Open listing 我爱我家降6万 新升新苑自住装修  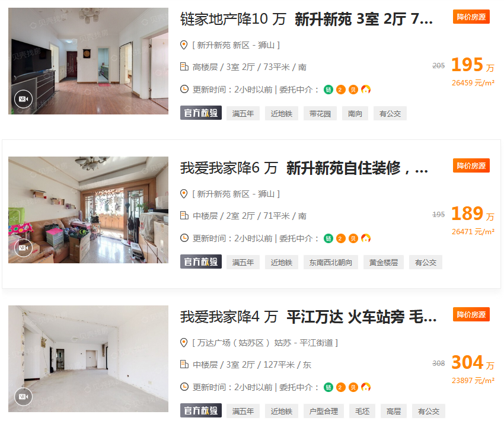pos(304,168)
